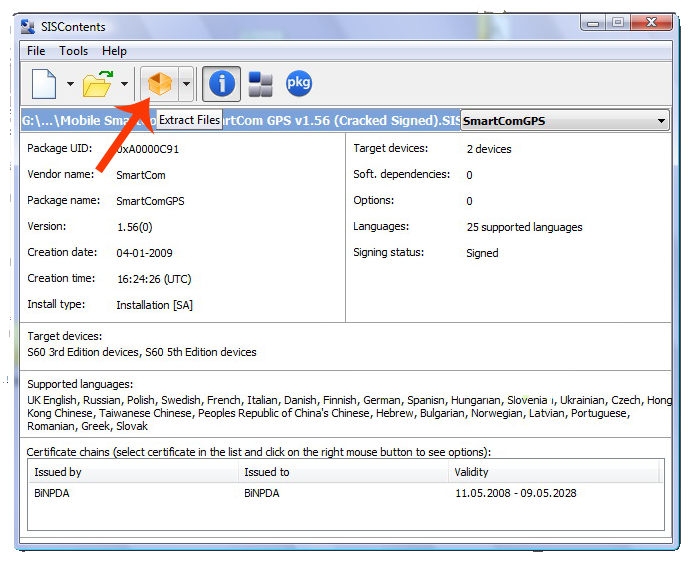Click the Extract Files box icon
This screenshot has height=564, width=696.
(160, 83)
